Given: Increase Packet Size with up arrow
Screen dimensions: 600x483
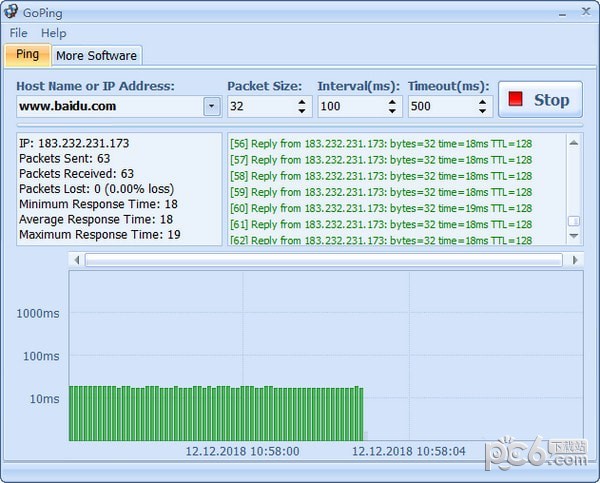Looking at the screenshot, I should coord(301,101).
